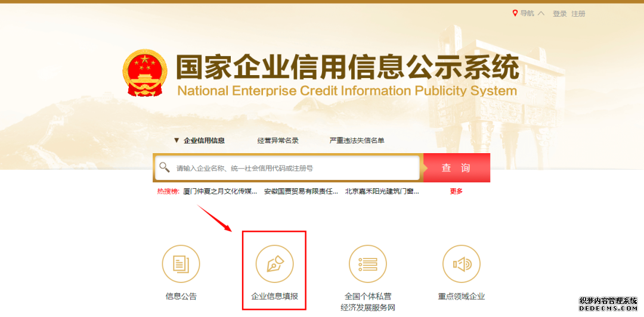The image size is (644, 317).
Task: Open hot search 北京嘉禾阳光建筑门窗
Action: point(382,191)
